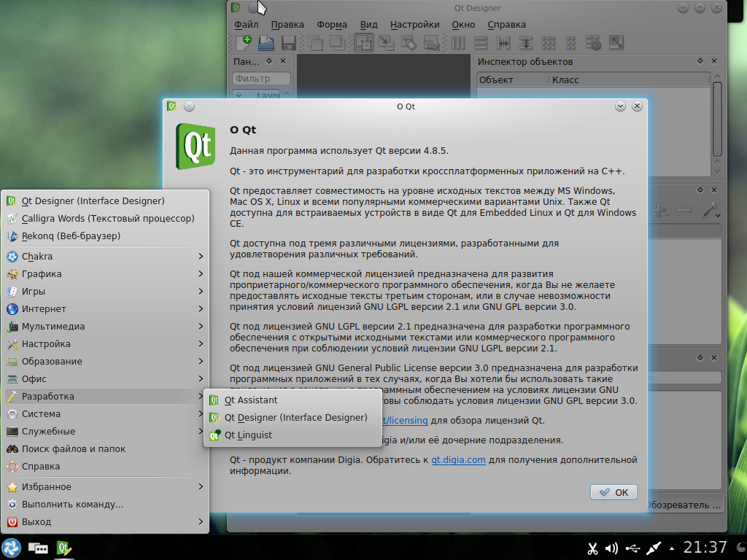The image size is (747, 560).
Task: Show hidden tray icons with the arrow
Action: coord(672,548)
